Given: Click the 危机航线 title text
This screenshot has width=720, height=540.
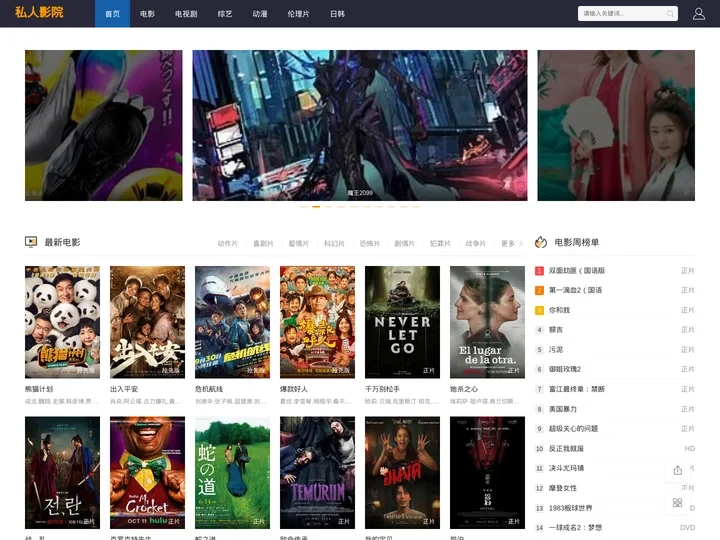Looking at the screenshot, I should point(209,389).
